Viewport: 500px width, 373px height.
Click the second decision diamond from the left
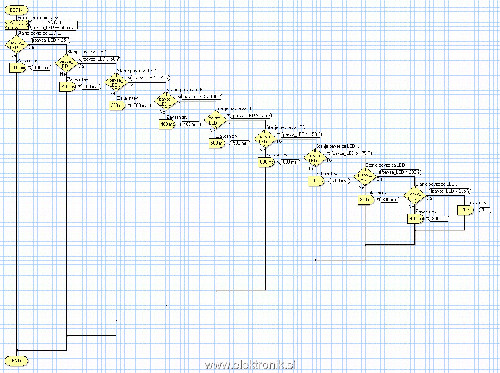click(66, 63)
